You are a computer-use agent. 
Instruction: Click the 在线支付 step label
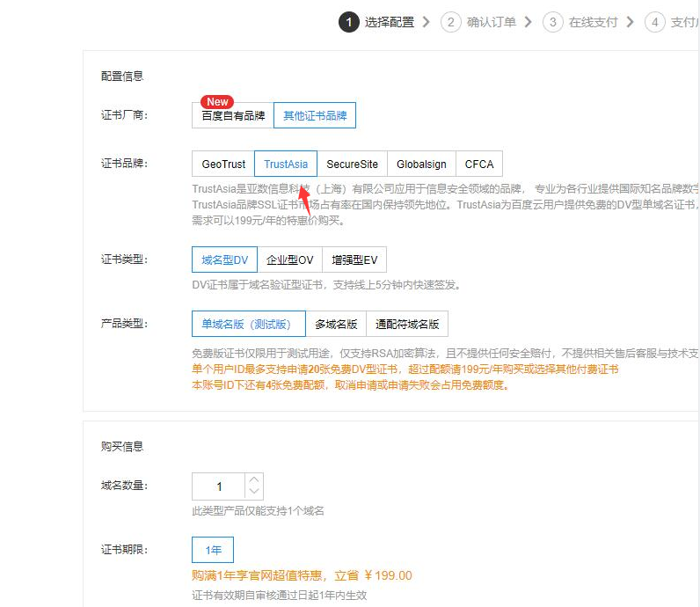tap(594, 22)
